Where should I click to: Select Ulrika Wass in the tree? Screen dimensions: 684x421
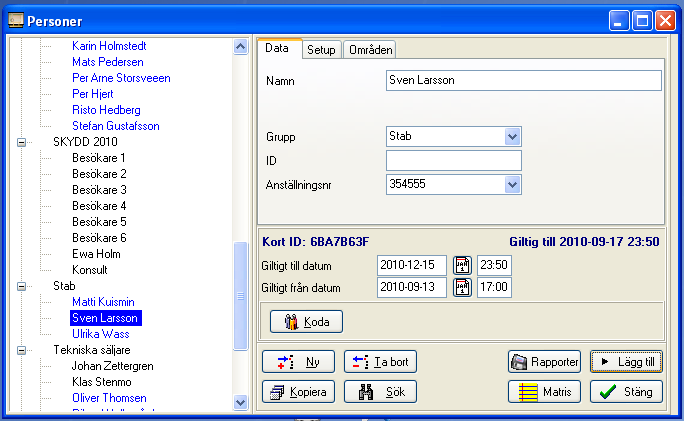[x=101, y=334]
